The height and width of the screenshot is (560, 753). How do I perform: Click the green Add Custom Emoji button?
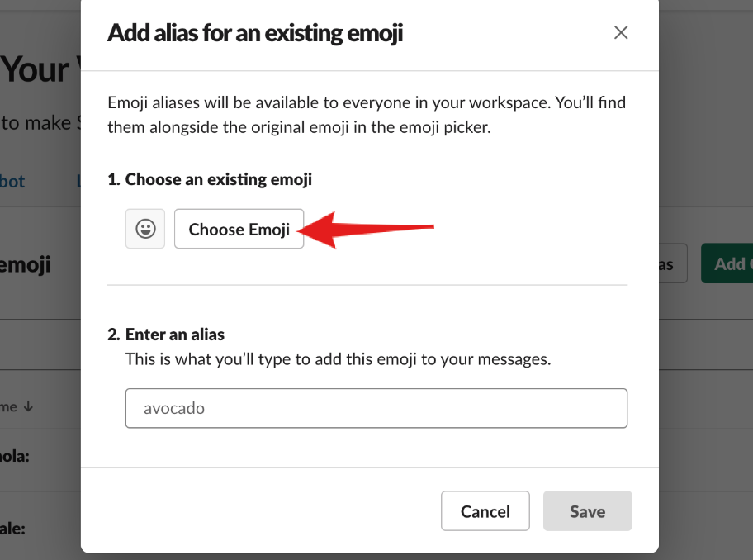coord(727,263)
